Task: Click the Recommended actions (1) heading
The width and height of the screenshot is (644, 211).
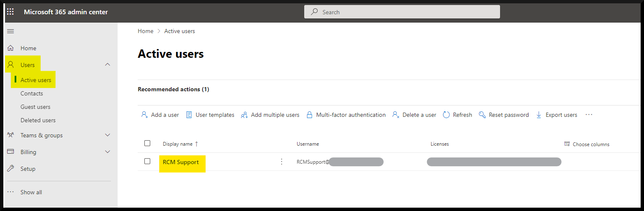Action: [173, 89]
